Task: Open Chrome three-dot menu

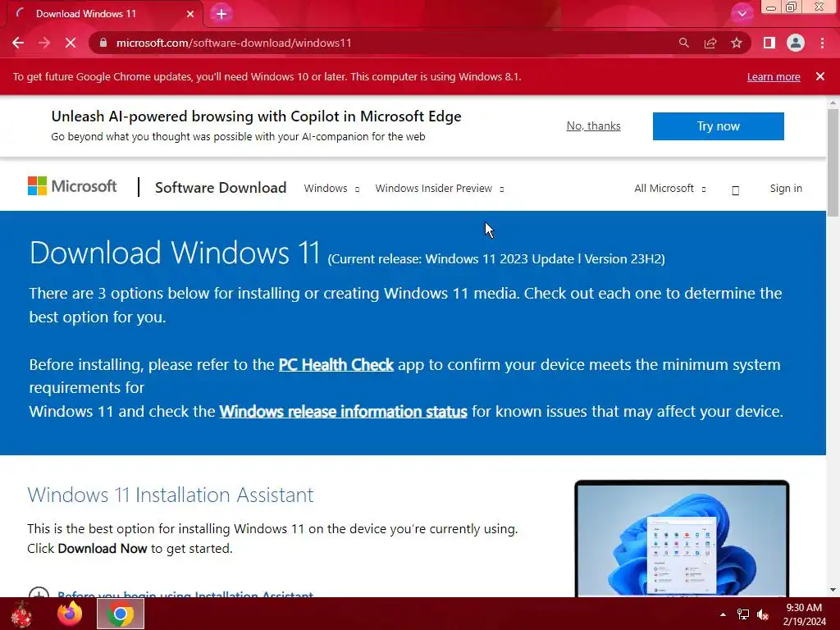Action: (822, 43)
